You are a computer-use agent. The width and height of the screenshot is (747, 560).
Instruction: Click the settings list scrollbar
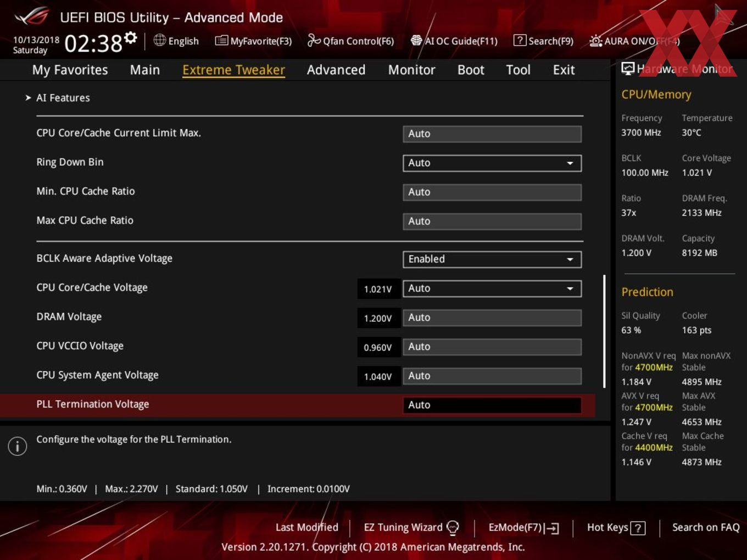(604, 331)
